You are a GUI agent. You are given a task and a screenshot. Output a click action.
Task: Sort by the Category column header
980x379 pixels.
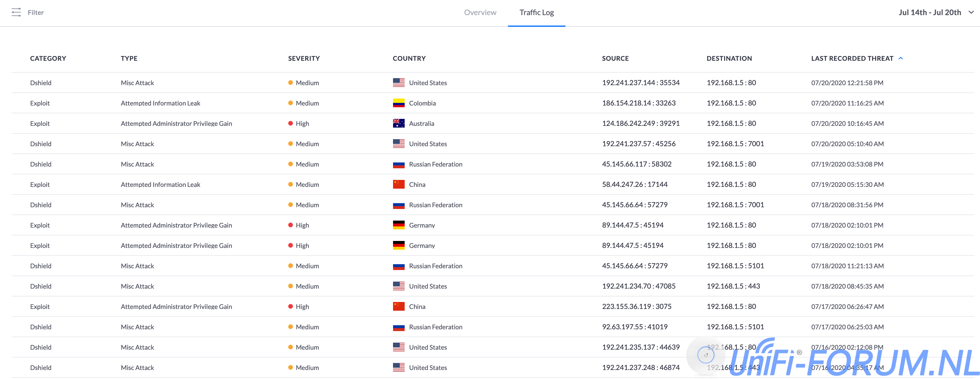coord(48,58)
